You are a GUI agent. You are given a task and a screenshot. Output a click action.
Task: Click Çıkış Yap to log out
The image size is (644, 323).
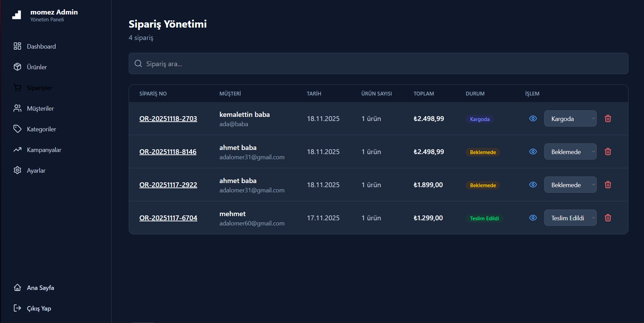(x=39, y=309)
